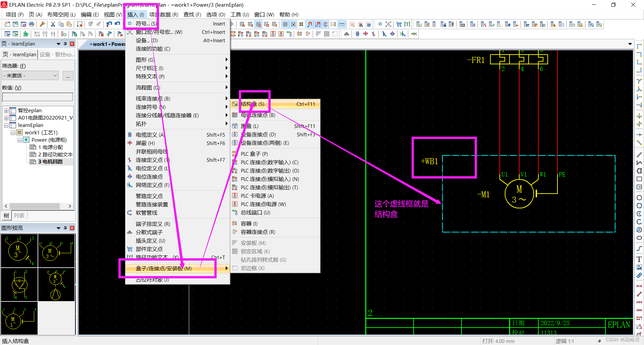
Task: Expand the 智控eplan project node
Action: [6, 111]
